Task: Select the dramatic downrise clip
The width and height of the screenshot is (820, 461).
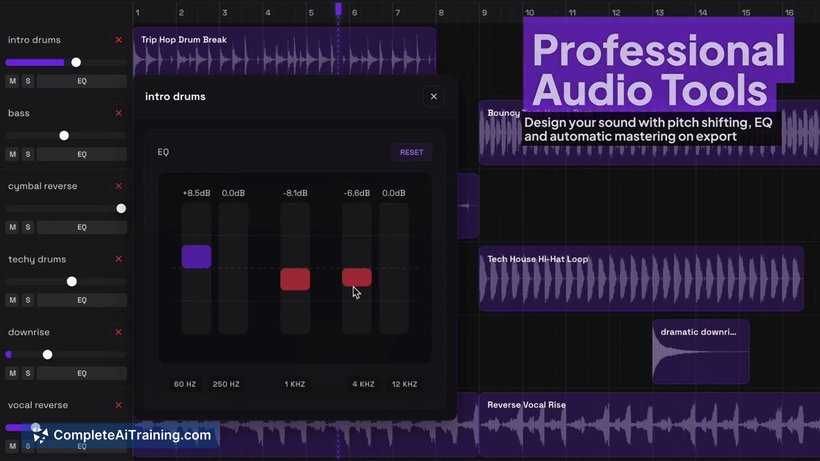Action: 701,352
